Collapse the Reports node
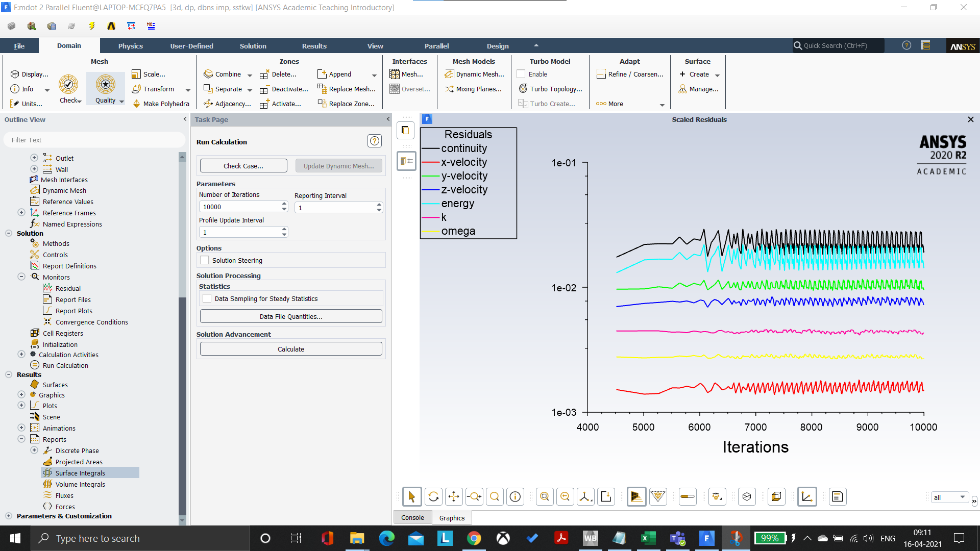 [21, 439]
